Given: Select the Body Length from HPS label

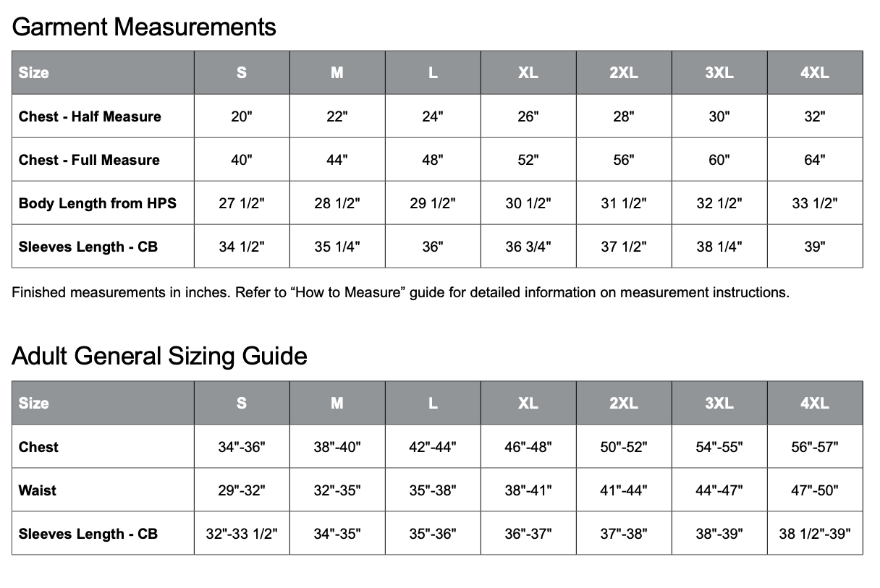Looking at the screenshot, I should pyautogui.click(x=98, y=203).
